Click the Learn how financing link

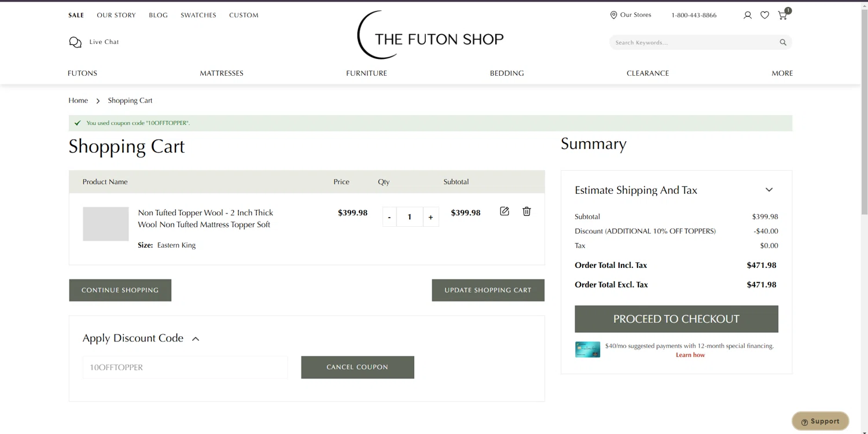pyautogui.click(x=690, y=355)
